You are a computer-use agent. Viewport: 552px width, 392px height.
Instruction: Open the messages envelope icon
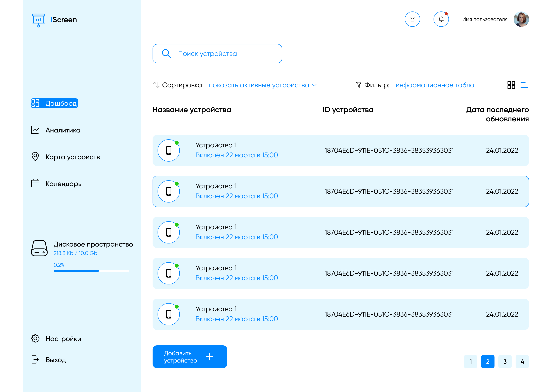point(412,19)
